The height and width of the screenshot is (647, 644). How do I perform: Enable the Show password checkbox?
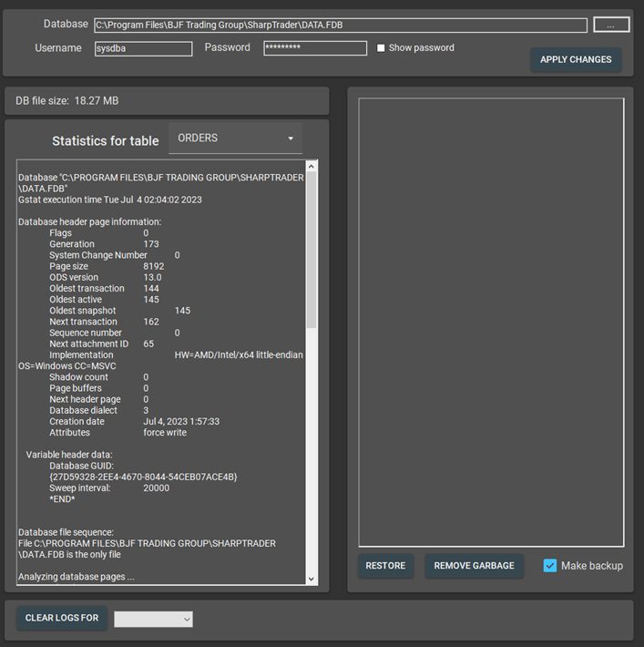point(381,48)
